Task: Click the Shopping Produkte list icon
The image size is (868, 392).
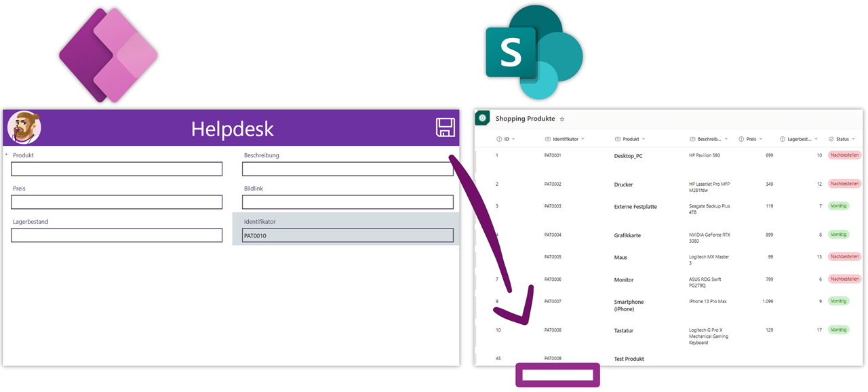Action: coord(482,118)
